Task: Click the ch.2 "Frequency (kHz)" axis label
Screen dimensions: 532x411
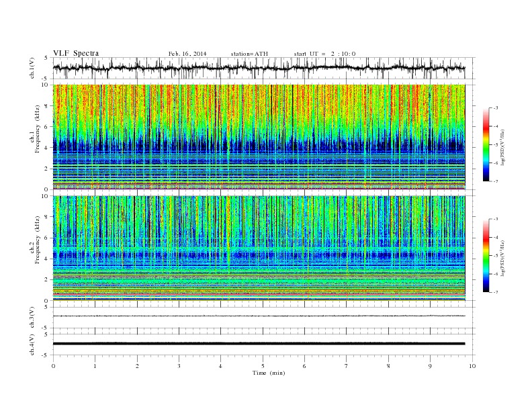Action: pyautogui.click(x=38, y=239)
